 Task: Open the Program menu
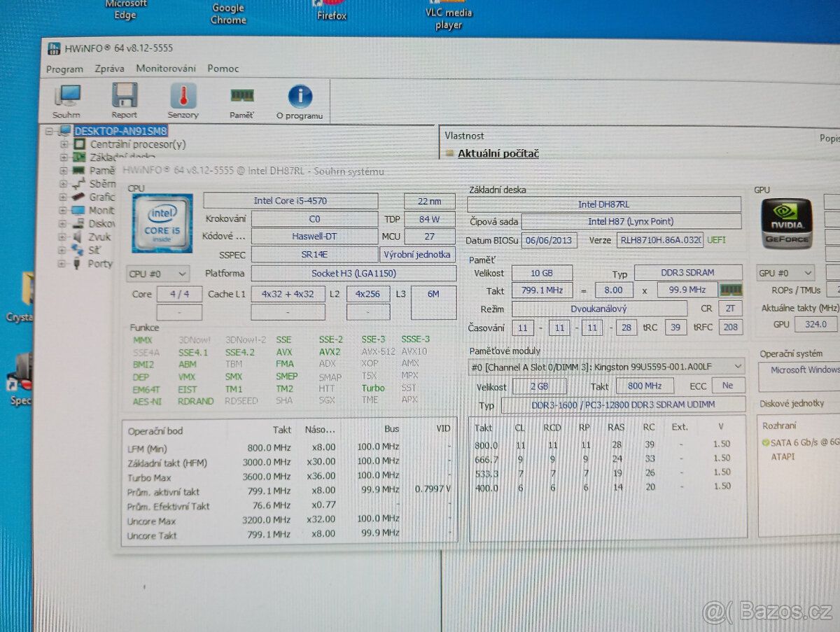pyautogui.click(x=64, y=69)
